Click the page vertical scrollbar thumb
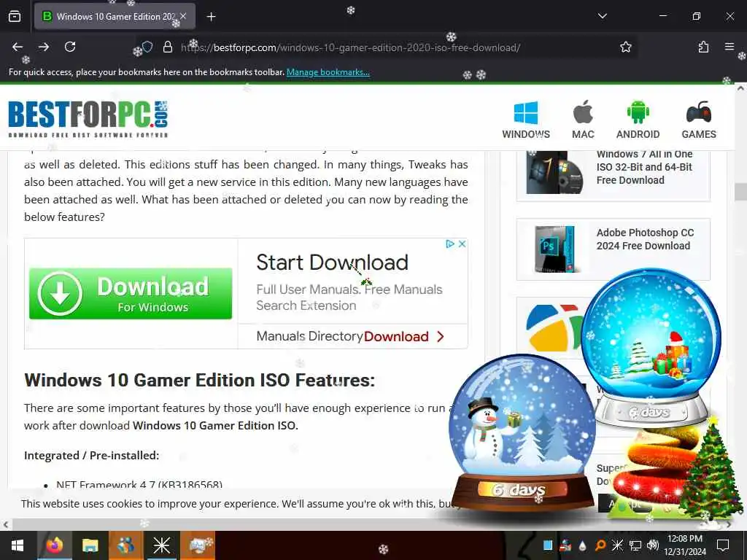 pyautogui.click(x=741, y=192)
